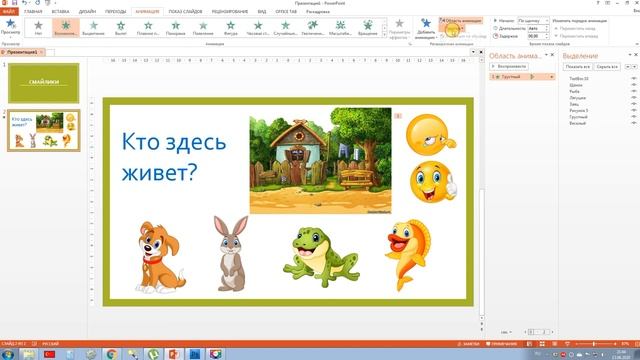
Task: Select the 'Панорама' (Split) animation effect
Action: coord(176,28)
